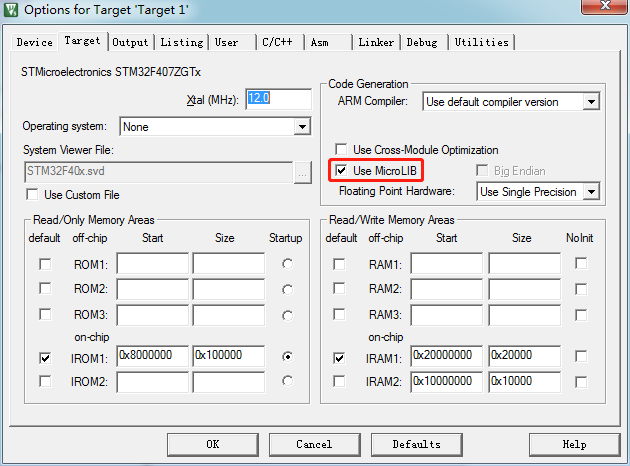630x466 pixels.
Task: Switch to the Device tab
Action: pyautogui.click(x=35, y=42)
